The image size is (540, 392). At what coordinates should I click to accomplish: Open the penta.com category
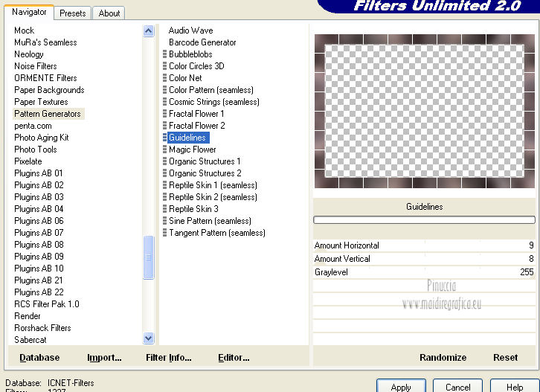(33, 126)
